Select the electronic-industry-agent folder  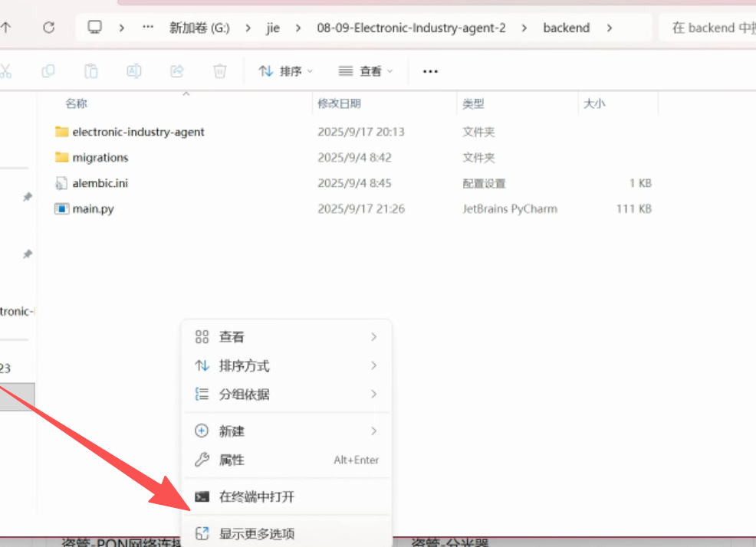pos(138,132)
